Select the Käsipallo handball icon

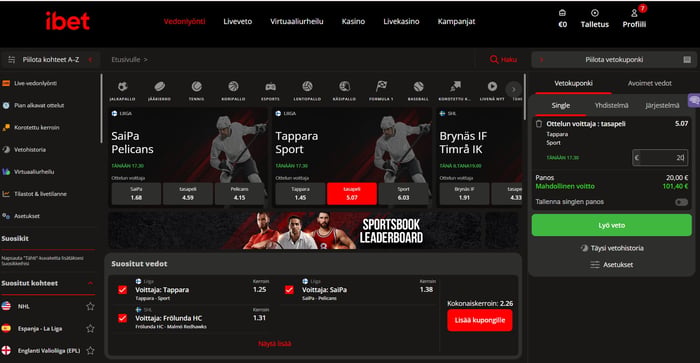point(344,87)
